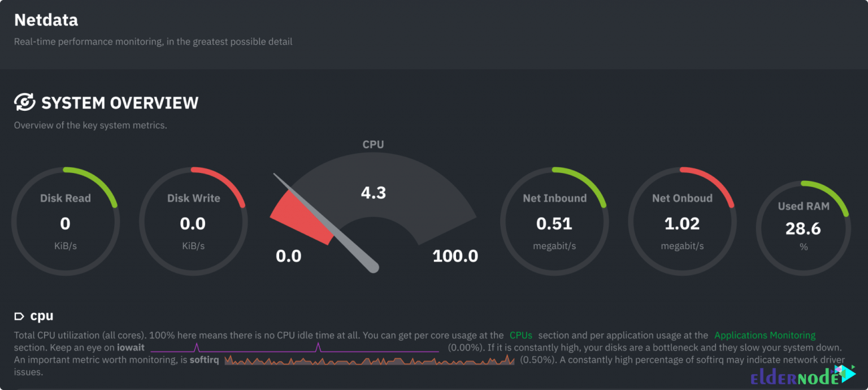The image size is (868, 390).
Task: Click the CPU value 4.3
Action: [x=374, y=193]
